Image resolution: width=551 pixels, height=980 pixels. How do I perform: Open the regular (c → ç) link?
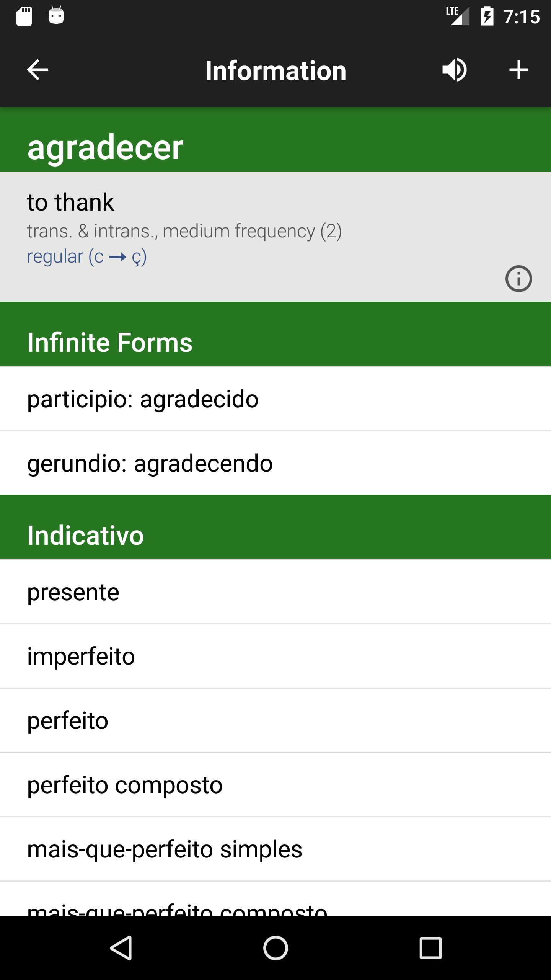pyautogui.click(x=87, y=256)
